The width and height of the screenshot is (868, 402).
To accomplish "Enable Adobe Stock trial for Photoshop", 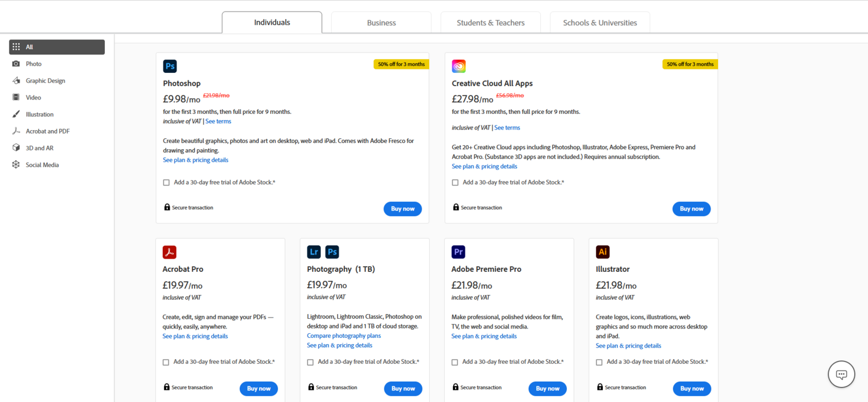I will tap(166, 182).
